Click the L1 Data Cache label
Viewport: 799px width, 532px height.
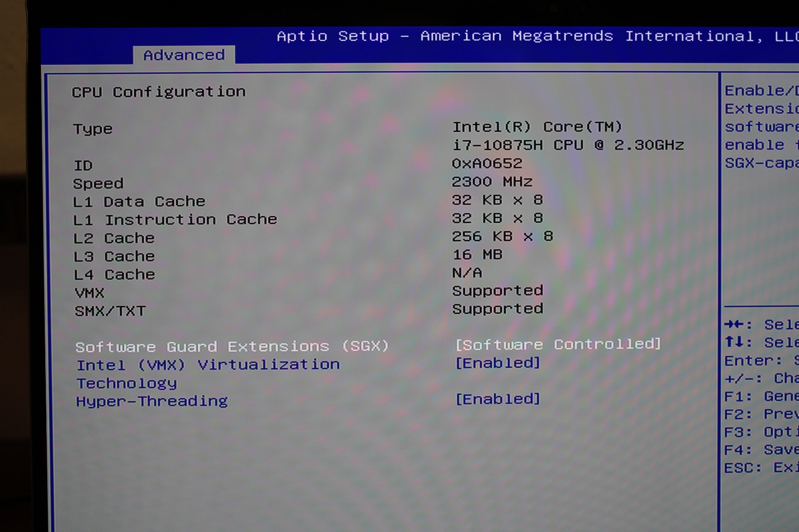coord(139,202)
